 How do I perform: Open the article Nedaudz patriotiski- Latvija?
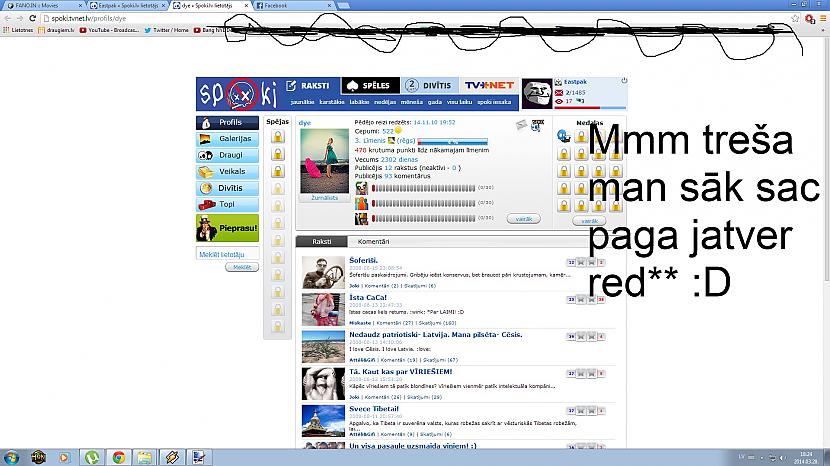[x=436, y=335]
